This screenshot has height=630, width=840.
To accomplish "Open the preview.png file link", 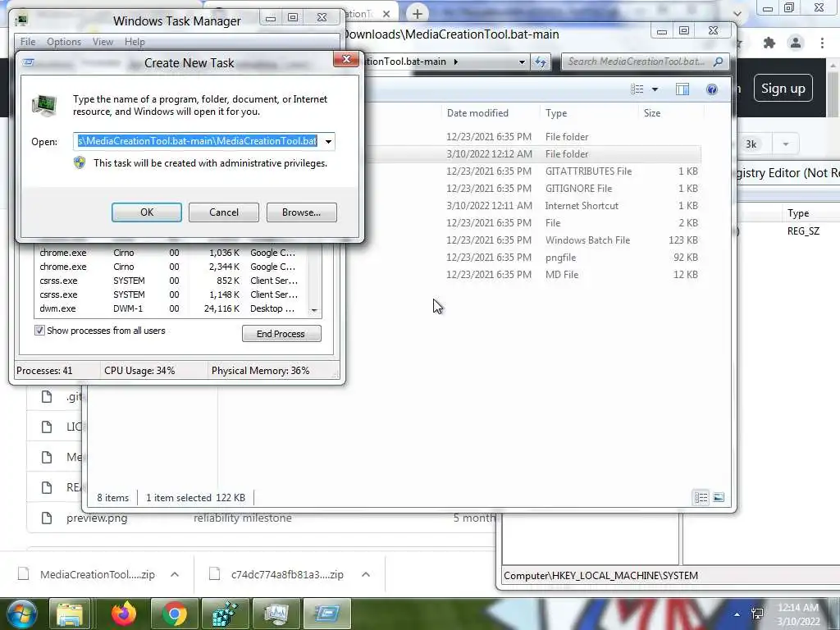I will [x=97, y=518].
